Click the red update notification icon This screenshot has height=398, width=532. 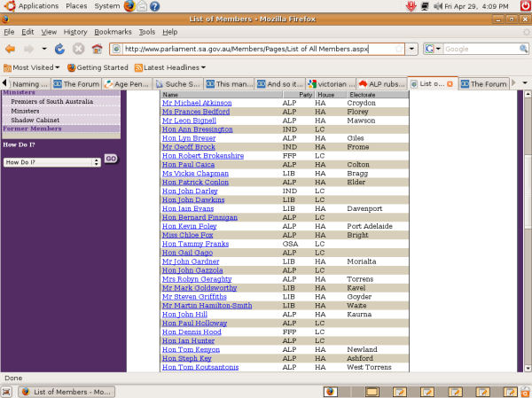(411, 6)
